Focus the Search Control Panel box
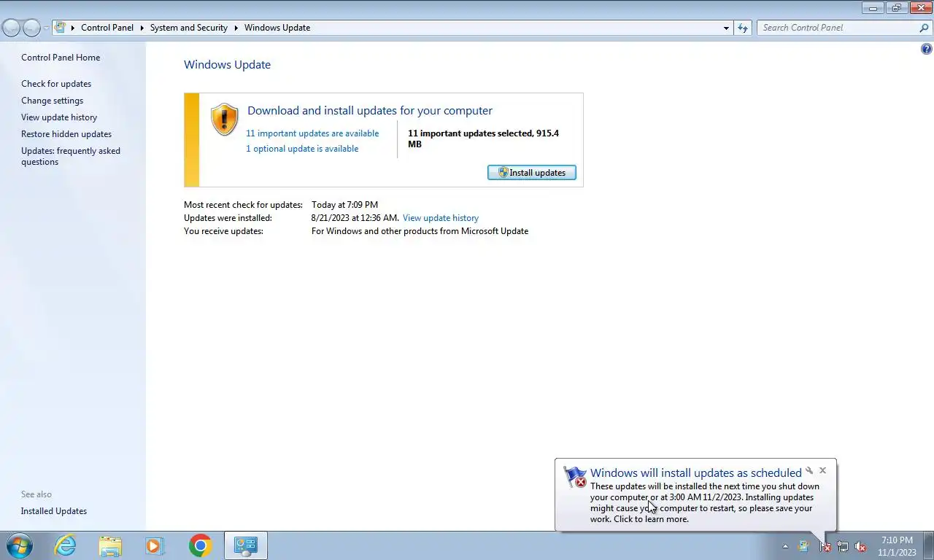The height and width of the screenshot is (560, 934). point(838,28)
